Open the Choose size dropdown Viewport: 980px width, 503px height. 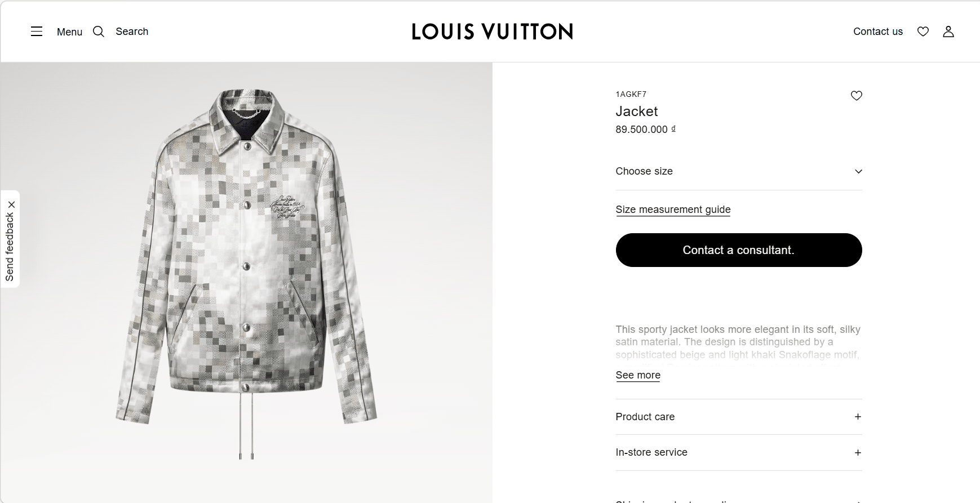coord(738,171)
